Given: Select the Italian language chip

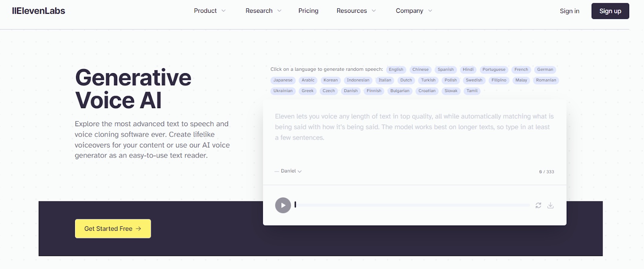Looking at the screenshot, I should (x=385, y=80).
